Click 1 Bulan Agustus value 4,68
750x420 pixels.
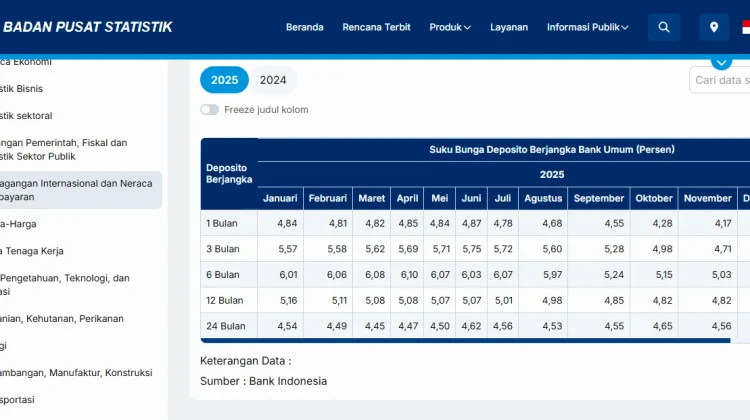[552, 223]
